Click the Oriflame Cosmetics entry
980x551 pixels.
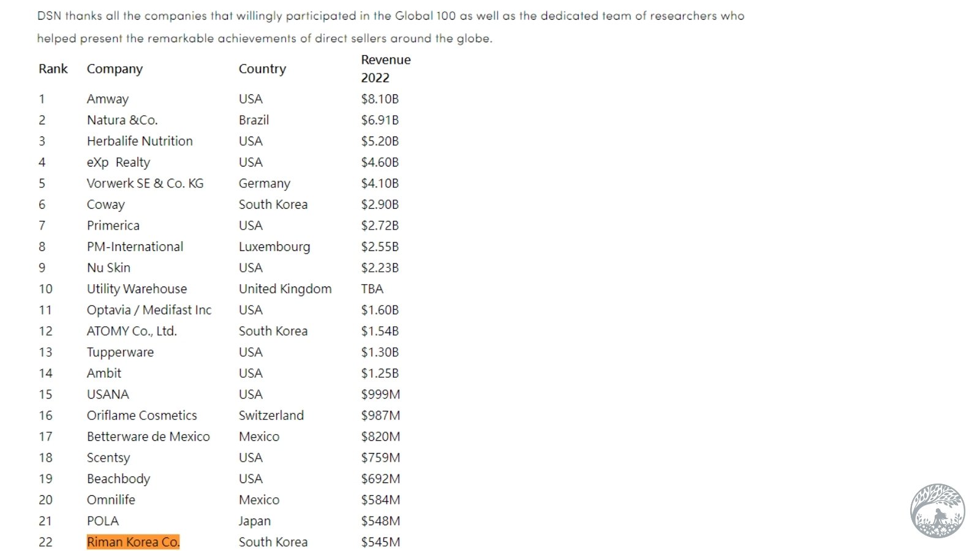point(141,415)
